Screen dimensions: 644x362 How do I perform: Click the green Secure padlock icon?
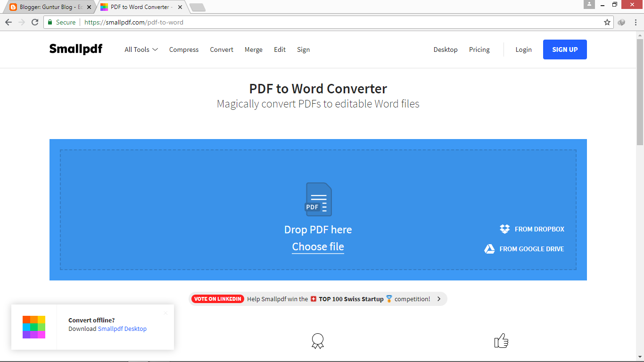click(x=50, y=22)
